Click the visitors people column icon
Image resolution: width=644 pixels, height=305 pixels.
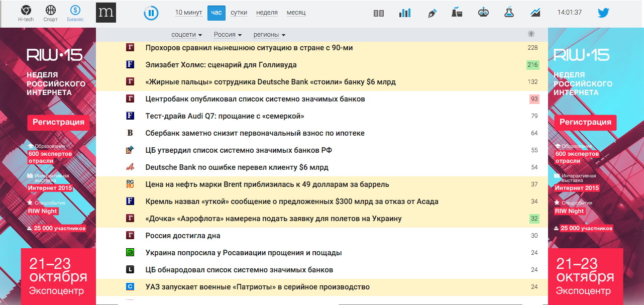pyautogui.click(x=531, y=34)
